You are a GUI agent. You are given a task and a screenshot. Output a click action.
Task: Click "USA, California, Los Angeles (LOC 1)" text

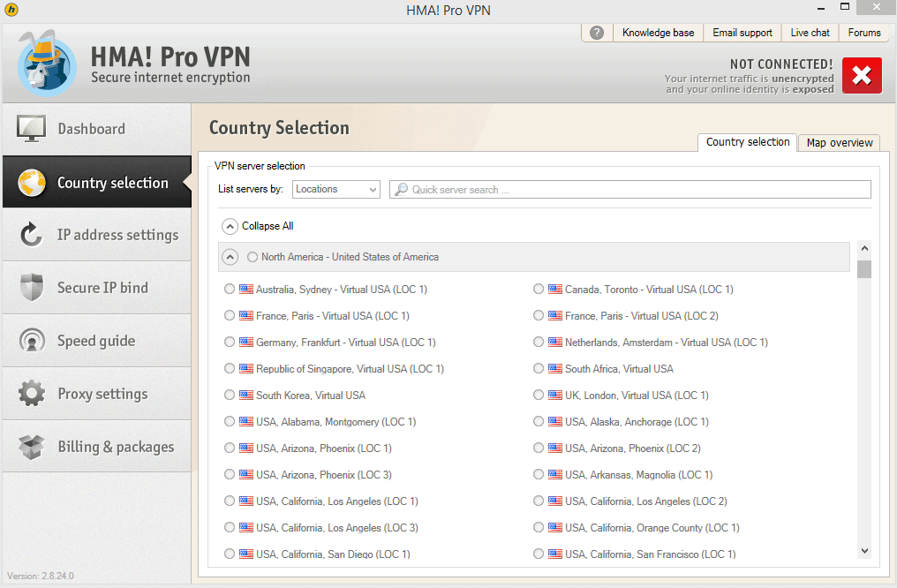[337, 501]
